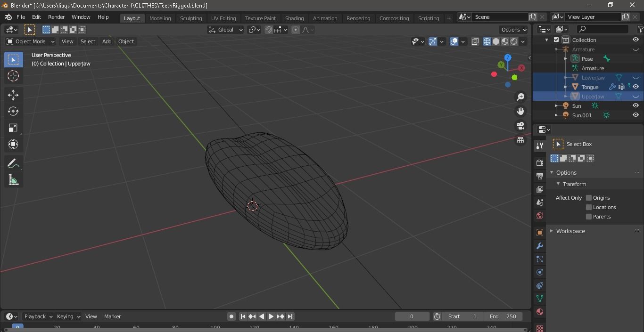The width and height of the screenshot is (644, 332).
Task: Select the Rotate tool
Action: [x=13, y=111]
